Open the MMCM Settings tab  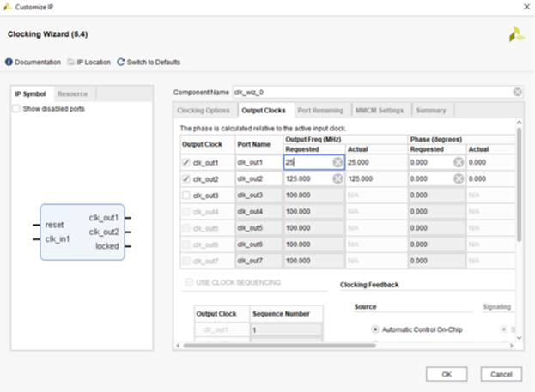tap(380, 111)
